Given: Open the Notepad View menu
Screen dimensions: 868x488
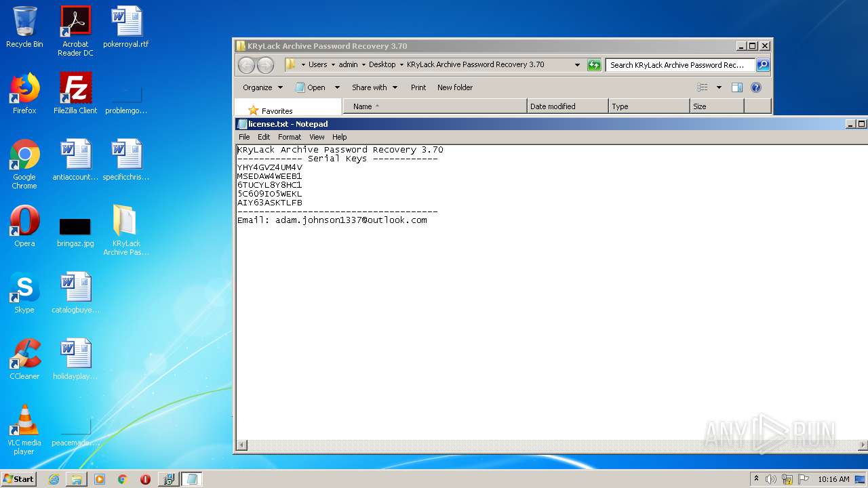Looking at the screenshot, I should click(x=317, y=137).
